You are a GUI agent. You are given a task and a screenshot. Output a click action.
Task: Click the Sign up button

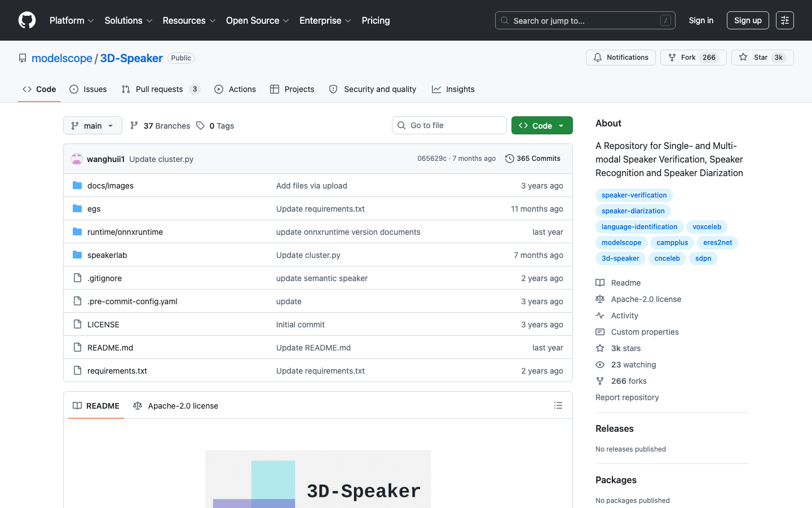coord(748,20)
